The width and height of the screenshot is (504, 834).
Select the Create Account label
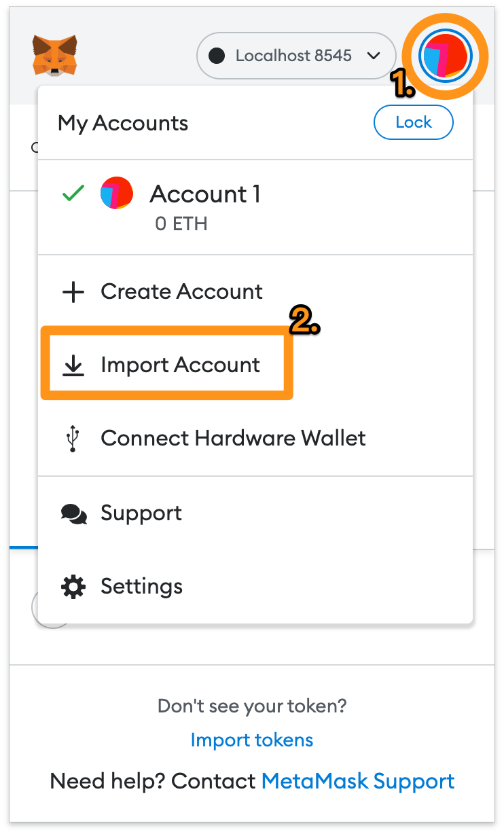click(181, 291)
